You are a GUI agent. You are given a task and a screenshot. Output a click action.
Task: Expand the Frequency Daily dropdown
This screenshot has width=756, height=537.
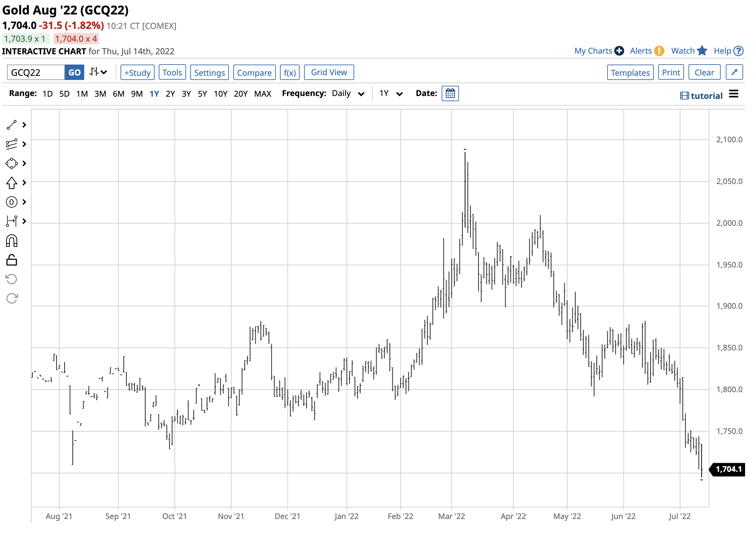[x=348, y=93]
